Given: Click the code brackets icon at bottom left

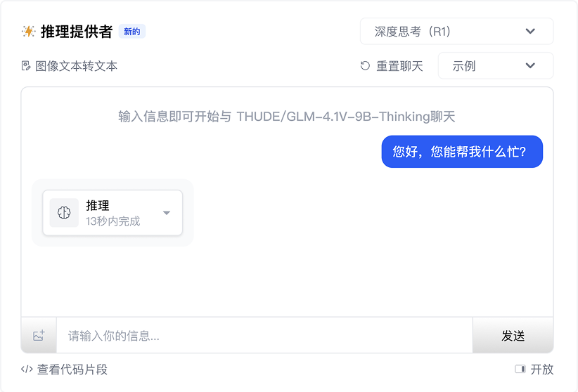Looking at the screenshot, I should [27, 370].
